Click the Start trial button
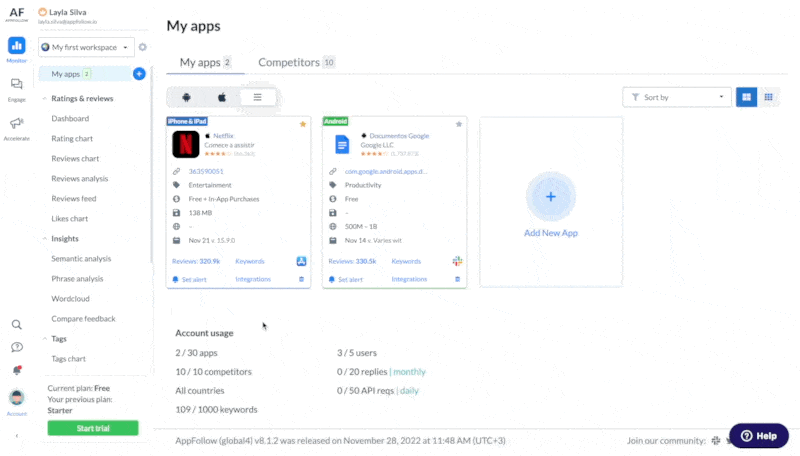The width and height of the screenshot is (800, 456). (93, 428)
